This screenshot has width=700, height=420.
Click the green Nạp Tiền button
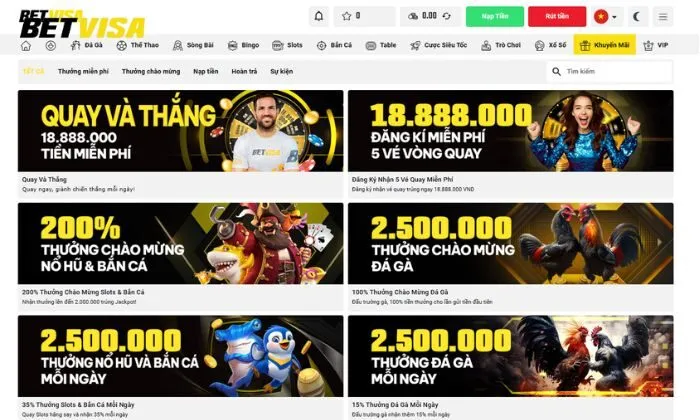pos(495,17)
